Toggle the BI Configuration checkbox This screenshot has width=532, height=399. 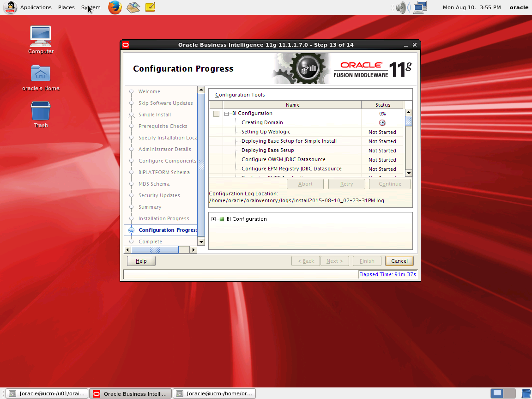pos(216,114)
